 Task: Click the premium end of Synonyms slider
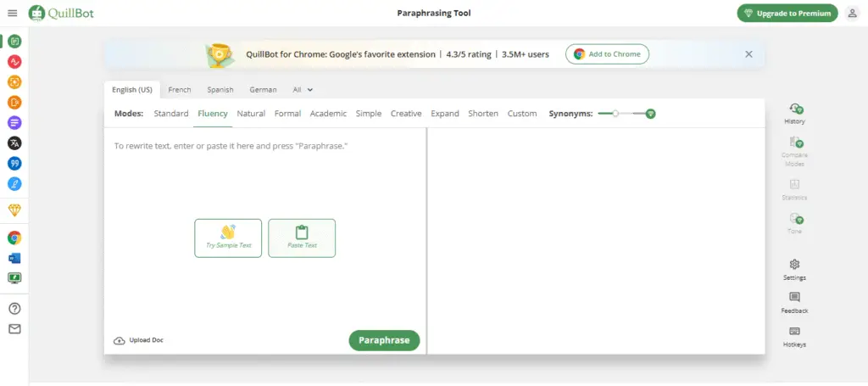coord(650,114)
